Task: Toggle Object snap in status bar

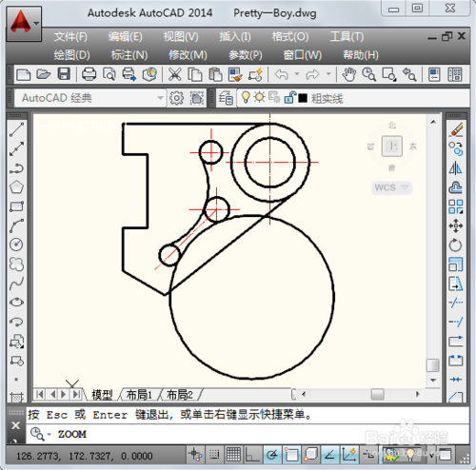Action: pyautogui.click(x=291, y=456)
